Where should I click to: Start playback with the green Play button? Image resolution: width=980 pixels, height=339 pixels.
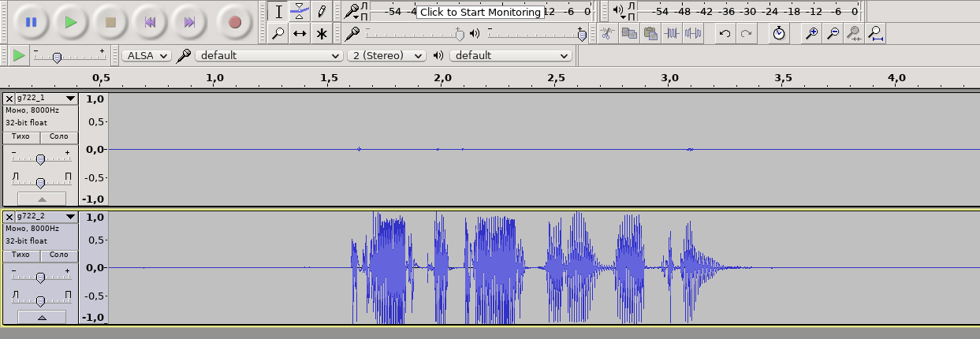(71, 22)
